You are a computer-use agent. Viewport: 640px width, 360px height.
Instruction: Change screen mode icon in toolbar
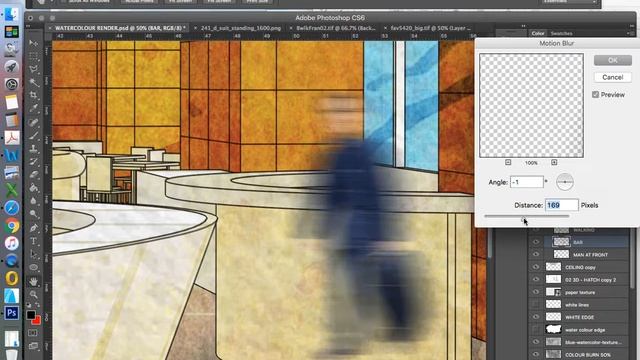(33, 346)
